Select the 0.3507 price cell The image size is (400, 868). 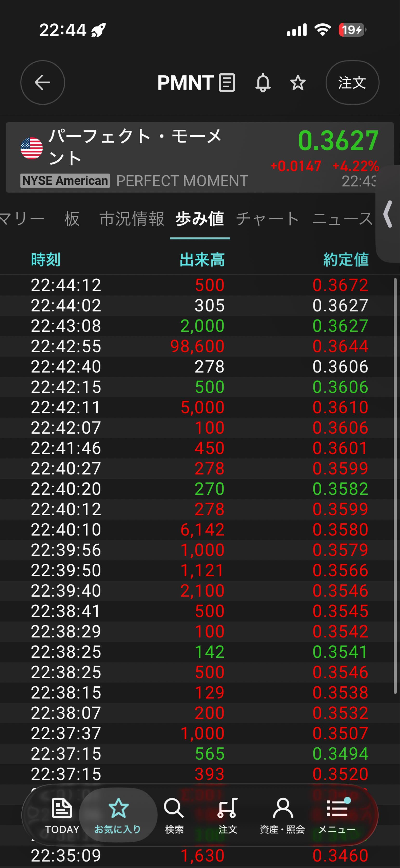coord(341,733)
